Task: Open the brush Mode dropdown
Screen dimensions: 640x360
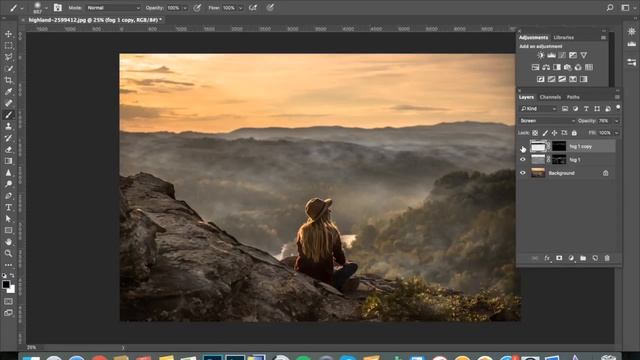Action: click(x=113, y=8)
